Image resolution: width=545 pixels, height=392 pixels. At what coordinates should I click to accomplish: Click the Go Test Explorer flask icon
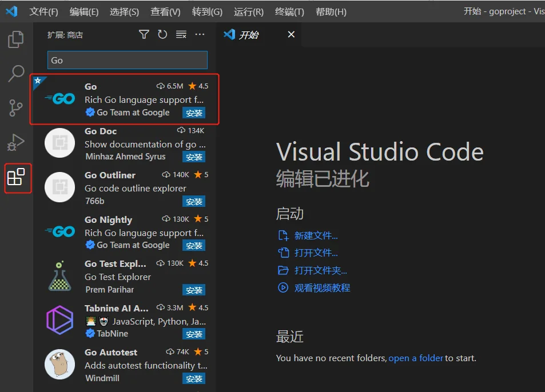[60, 275]
